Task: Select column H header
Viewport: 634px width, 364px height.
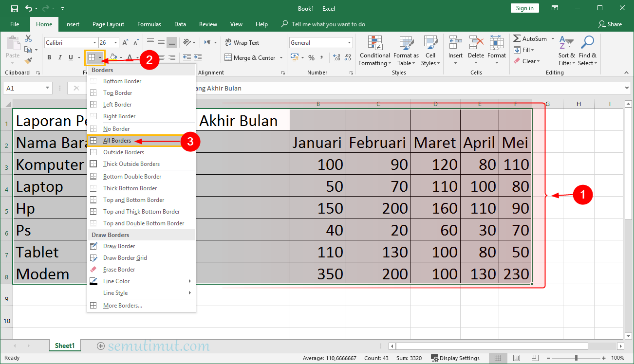Action: [x=578, y=104]
